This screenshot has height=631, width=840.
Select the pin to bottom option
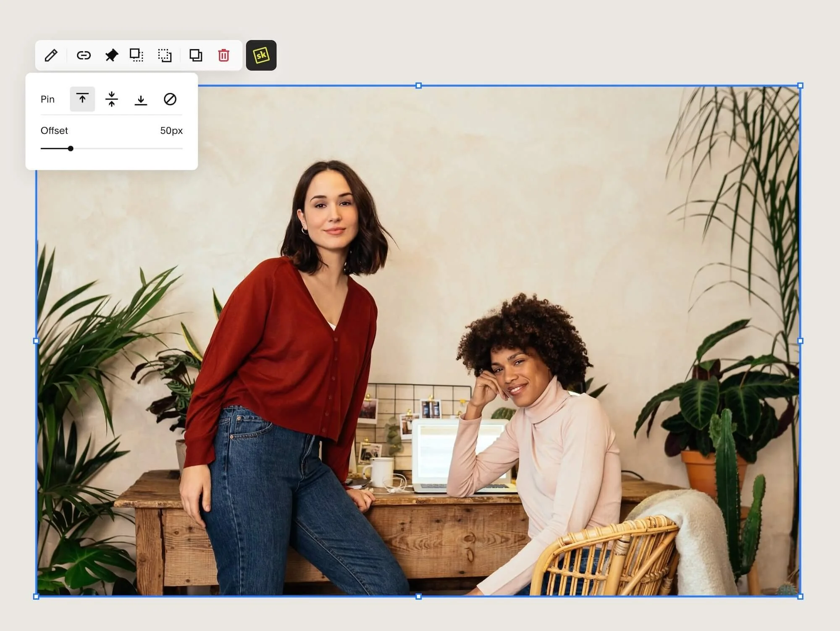point(141,99)
